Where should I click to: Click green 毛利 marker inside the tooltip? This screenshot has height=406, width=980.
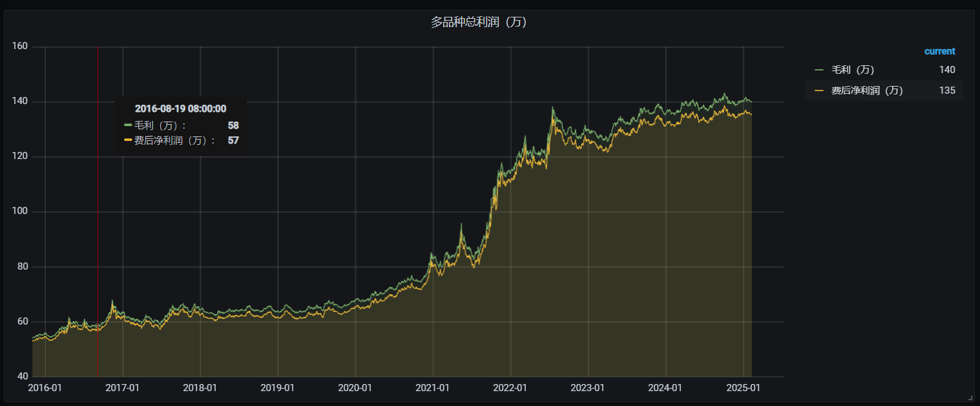(128, 125)
